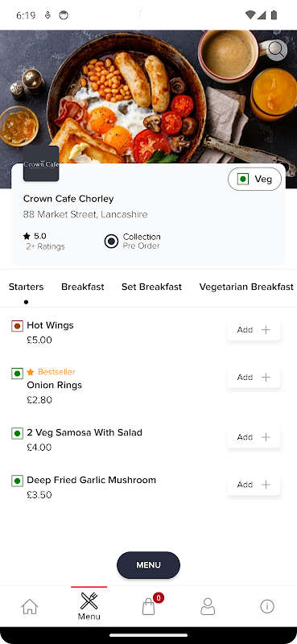Select the Menu fork and knife icon

(89, 601)
